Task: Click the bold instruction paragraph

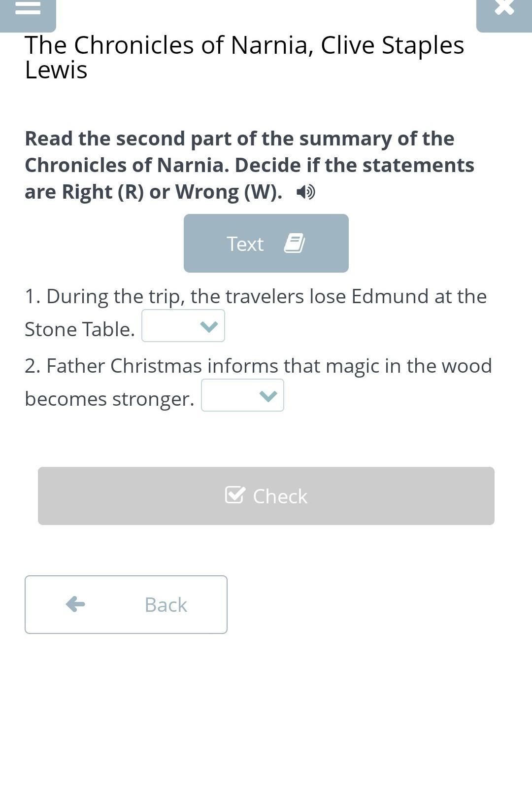Action: (x=249, y=165)
